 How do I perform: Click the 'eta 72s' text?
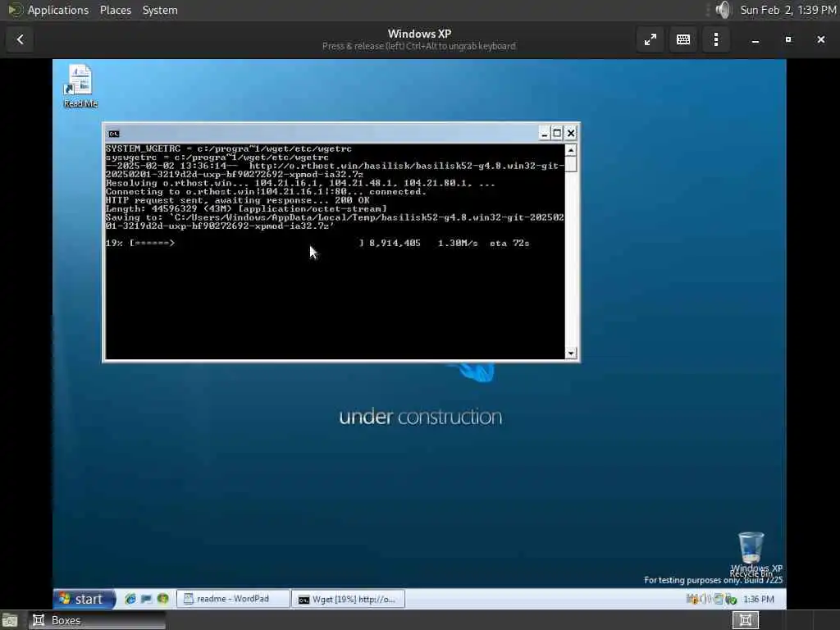(x=509, y=243)
